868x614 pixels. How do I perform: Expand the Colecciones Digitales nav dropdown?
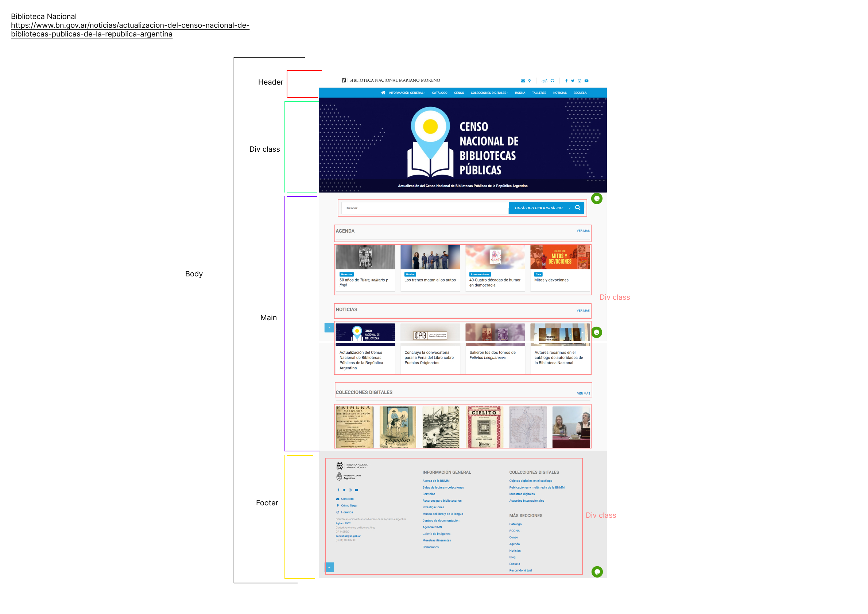point(489,93)
